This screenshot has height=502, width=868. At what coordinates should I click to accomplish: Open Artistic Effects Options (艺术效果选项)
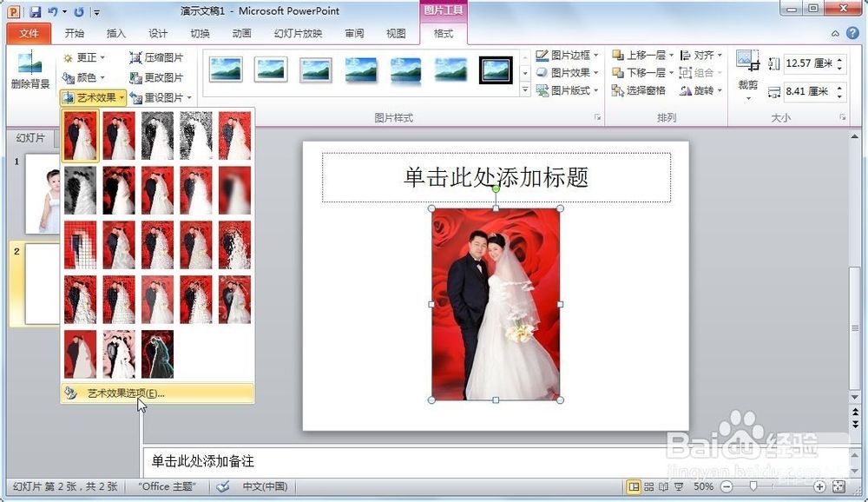point(126,393)
